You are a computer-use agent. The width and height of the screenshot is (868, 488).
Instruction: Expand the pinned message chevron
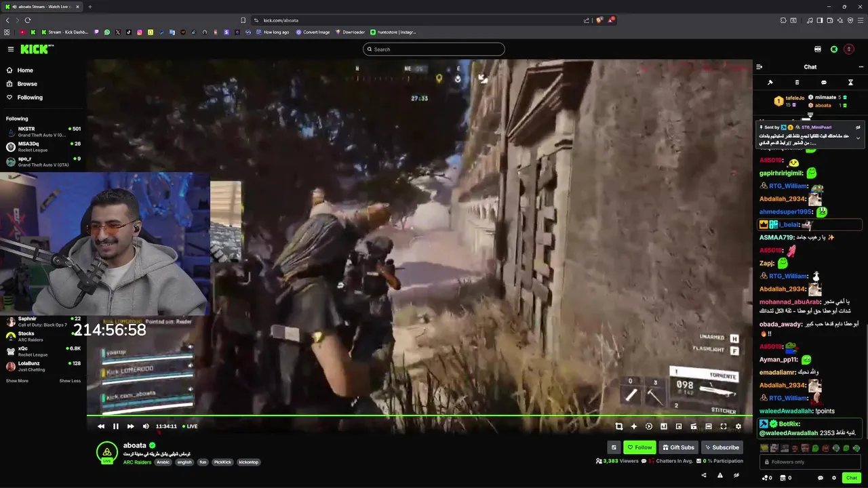pyautogui.click(x=858, y=138)
